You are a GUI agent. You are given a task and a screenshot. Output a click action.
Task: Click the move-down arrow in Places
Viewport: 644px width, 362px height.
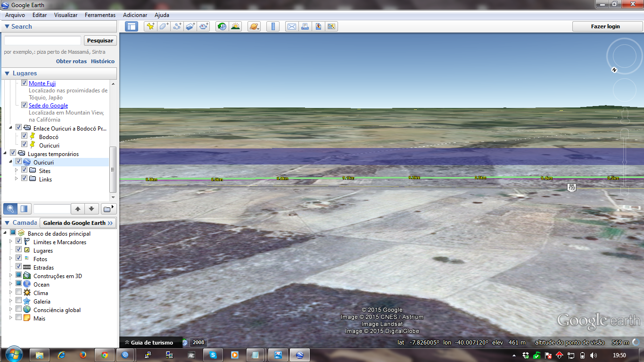[x=91, y=209]
